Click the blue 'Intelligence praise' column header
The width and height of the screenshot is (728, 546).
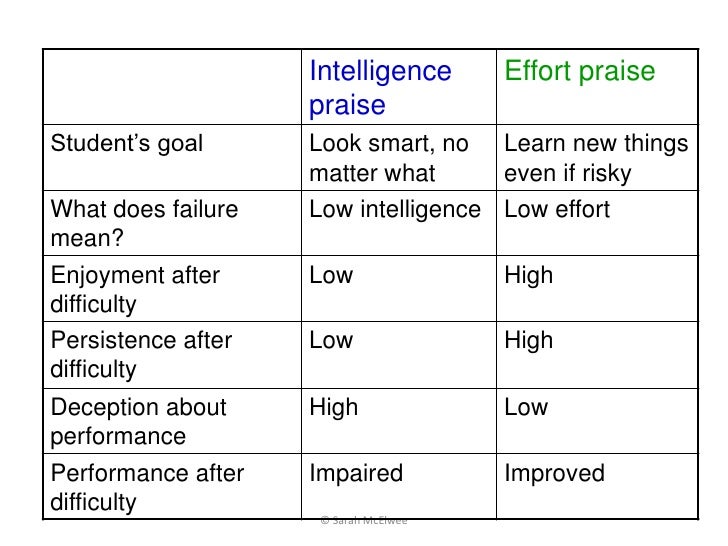380,87
